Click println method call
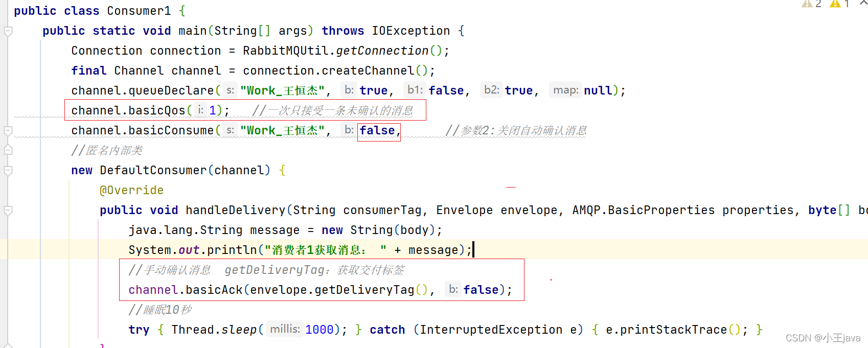Image resolution: width=868 pixels, height=348 pixels. click(x=232, y=250)
